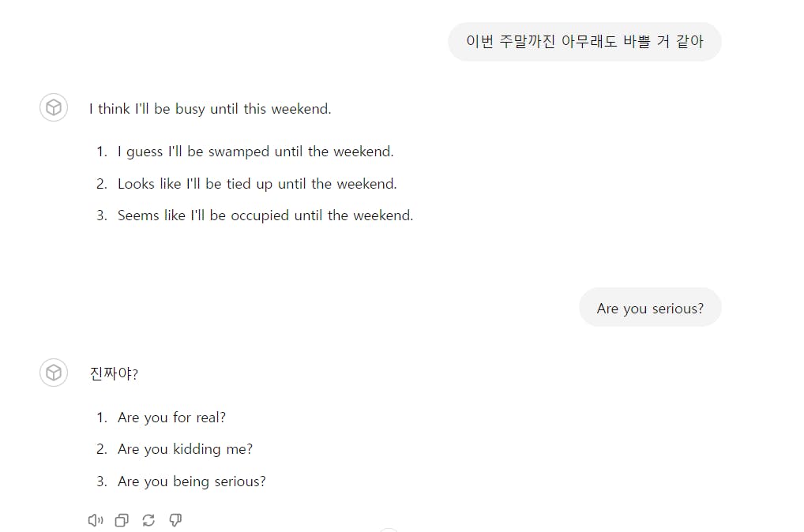Viewport: 804px width, 532px height.
Task: Click 'I guess I'll be swamped' list item
Action: point(255,152)
